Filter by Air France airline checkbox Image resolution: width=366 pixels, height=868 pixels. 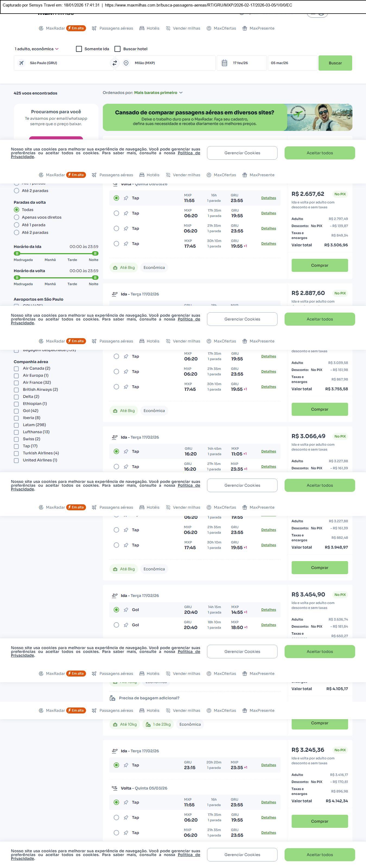point(16,382)
